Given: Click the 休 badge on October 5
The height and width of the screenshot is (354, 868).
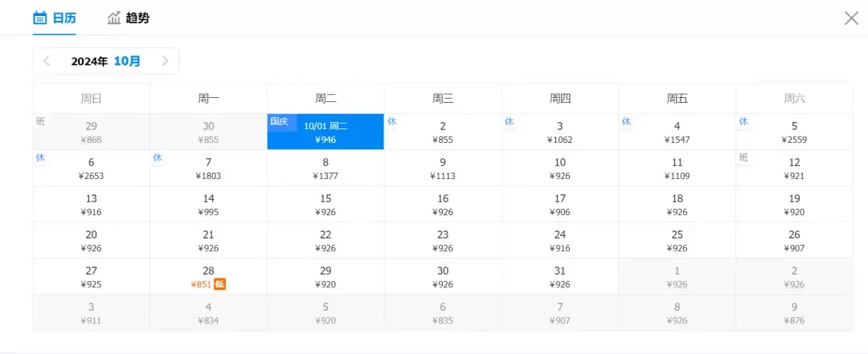Looking at the screenshot, I should pyautogui.click(x=743, y=121).
